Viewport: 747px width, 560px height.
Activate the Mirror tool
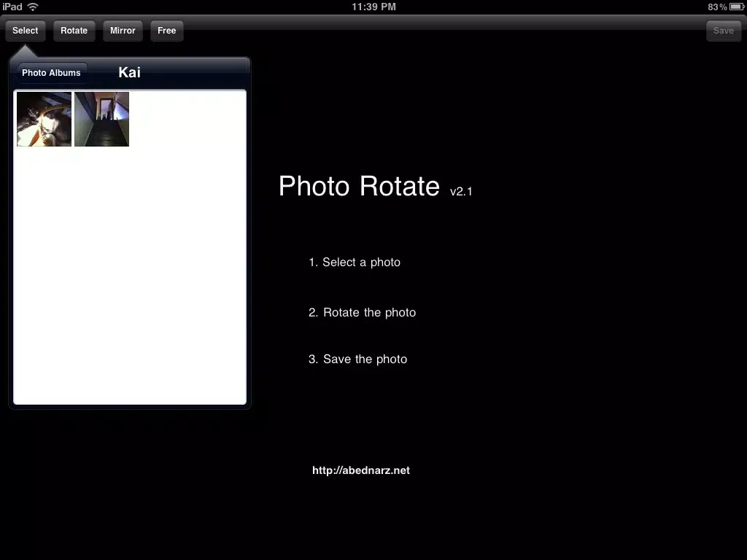[x=123, y=31]
